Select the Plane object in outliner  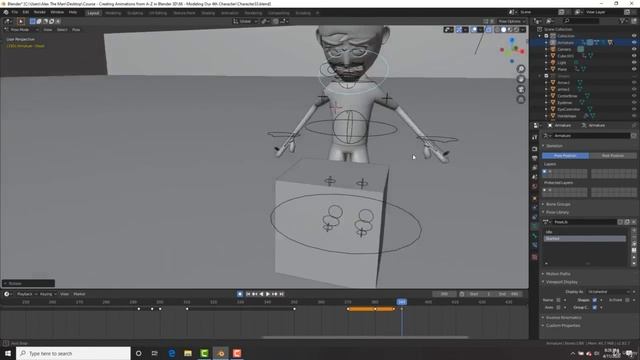(562, 69)
